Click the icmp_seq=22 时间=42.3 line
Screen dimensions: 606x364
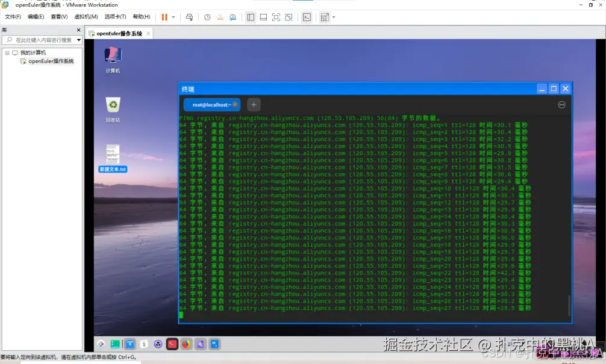coord(355,273)
